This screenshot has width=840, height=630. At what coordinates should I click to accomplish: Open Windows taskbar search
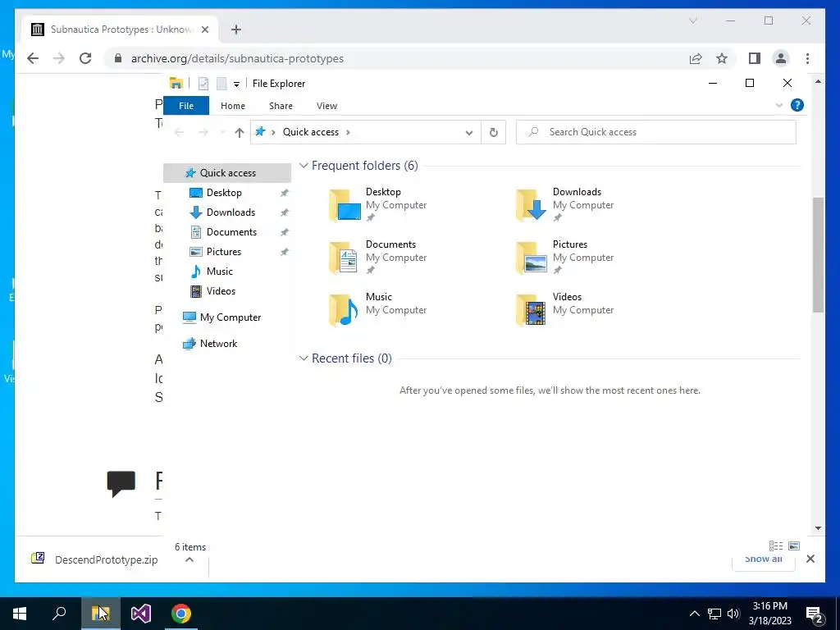point(59,614)
